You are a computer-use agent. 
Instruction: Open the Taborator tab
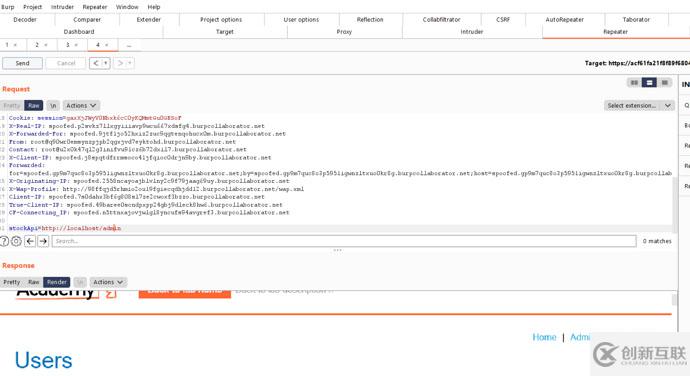point(636,20)
